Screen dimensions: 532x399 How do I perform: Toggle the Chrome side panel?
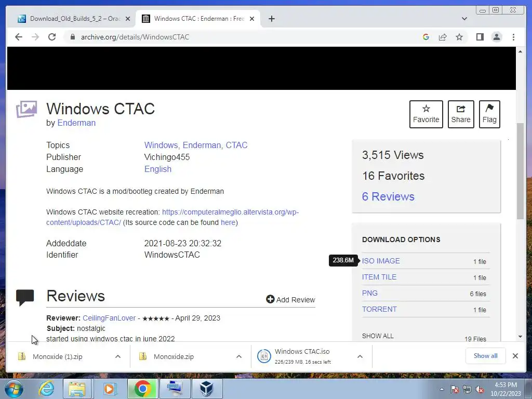[480, 37]
